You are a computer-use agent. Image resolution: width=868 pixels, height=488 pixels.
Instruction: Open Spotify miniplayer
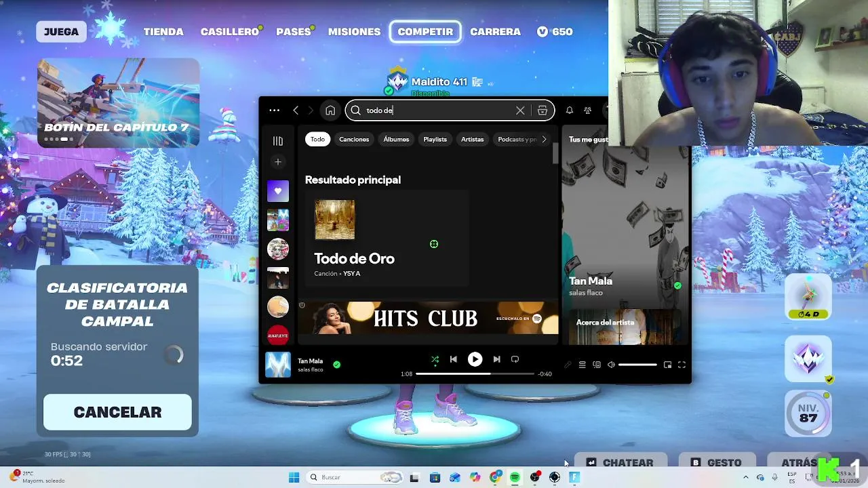coord(667,365)
